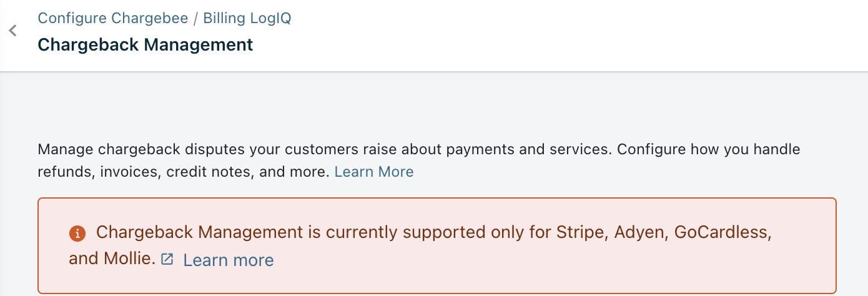Click "Configure how you handle" description text
The height and width of the screenshot is (296, 868).
click(709, 150)
